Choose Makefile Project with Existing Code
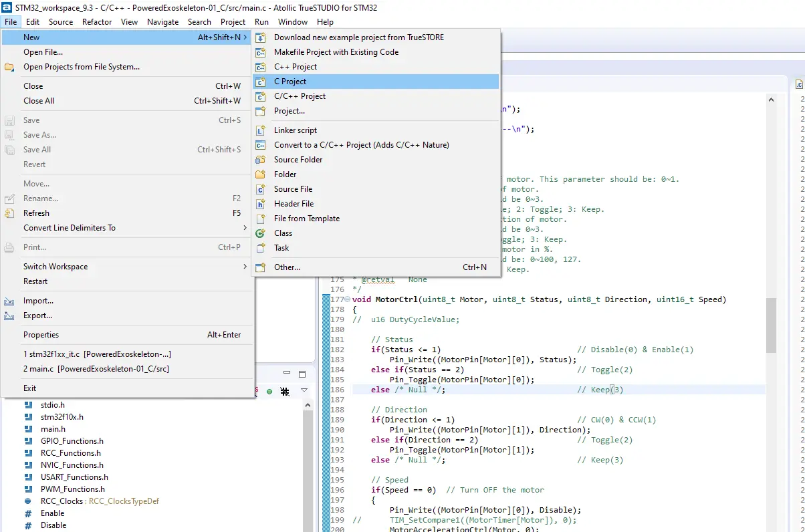The image size is (805, 532). coord(376,52)
